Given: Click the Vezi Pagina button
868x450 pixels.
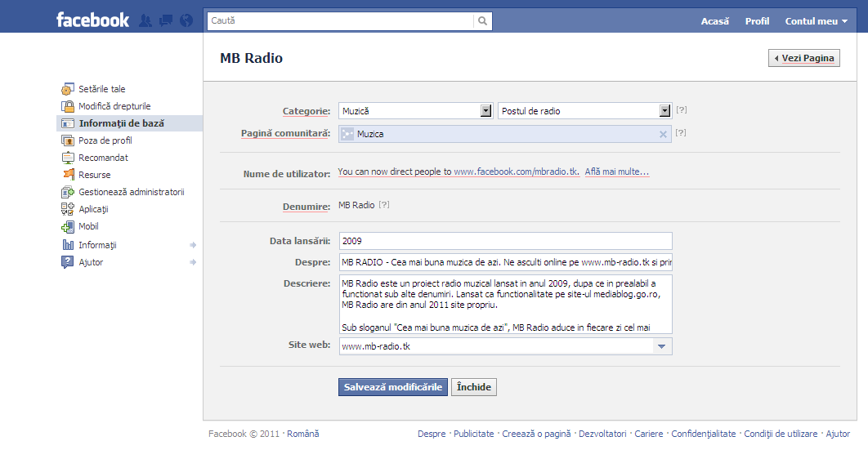Looking at the screenshot, I should (x=803, y=58).
